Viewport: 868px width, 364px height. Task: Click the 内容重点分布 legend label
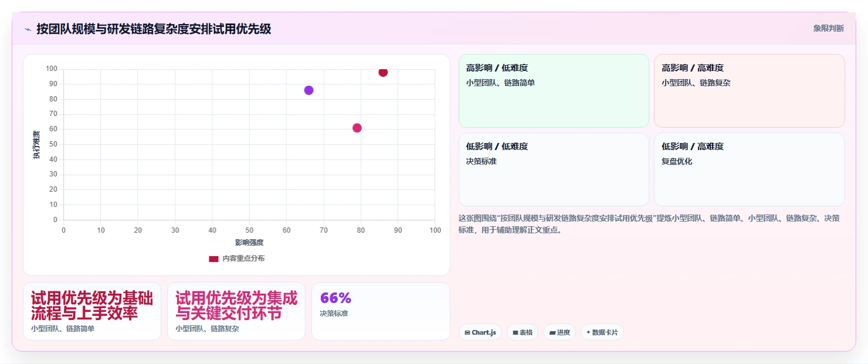coord(243,258)
